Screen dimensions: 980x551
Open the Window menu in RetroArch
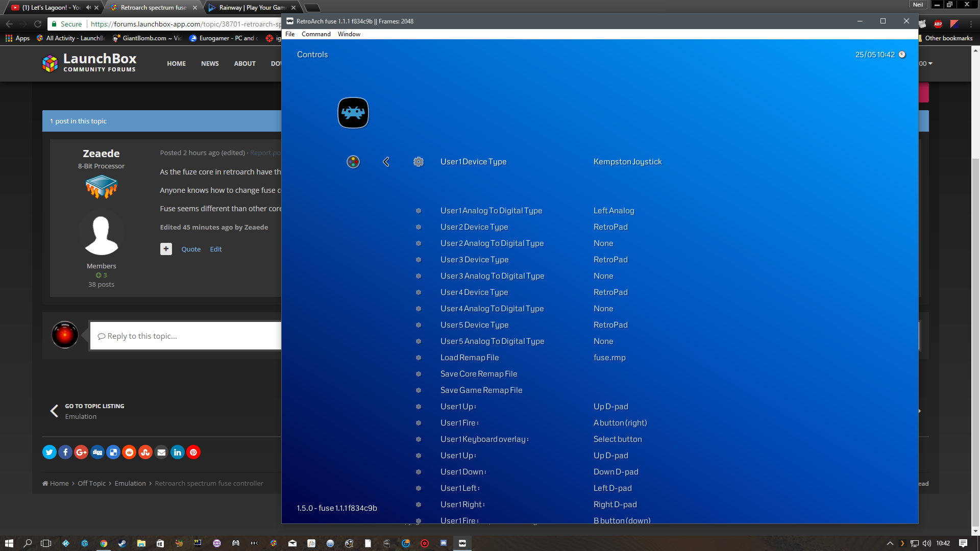[349, 34]
